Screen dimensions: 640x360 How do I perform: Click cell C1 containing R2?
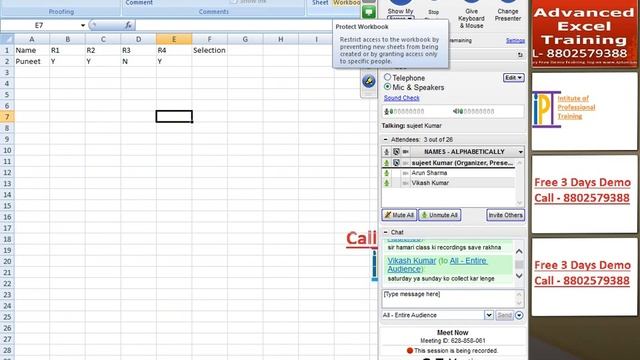[103, 50]
